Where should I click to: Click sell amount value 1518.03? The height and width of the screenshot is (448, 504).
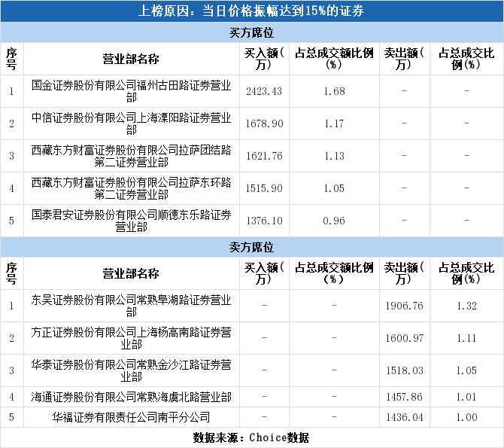pyautogui.click(x=405, y=370)
